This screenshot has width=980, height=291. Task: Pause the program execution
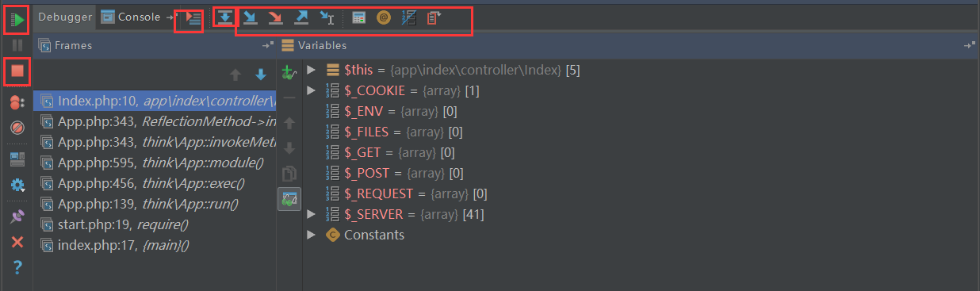(17, 46)
